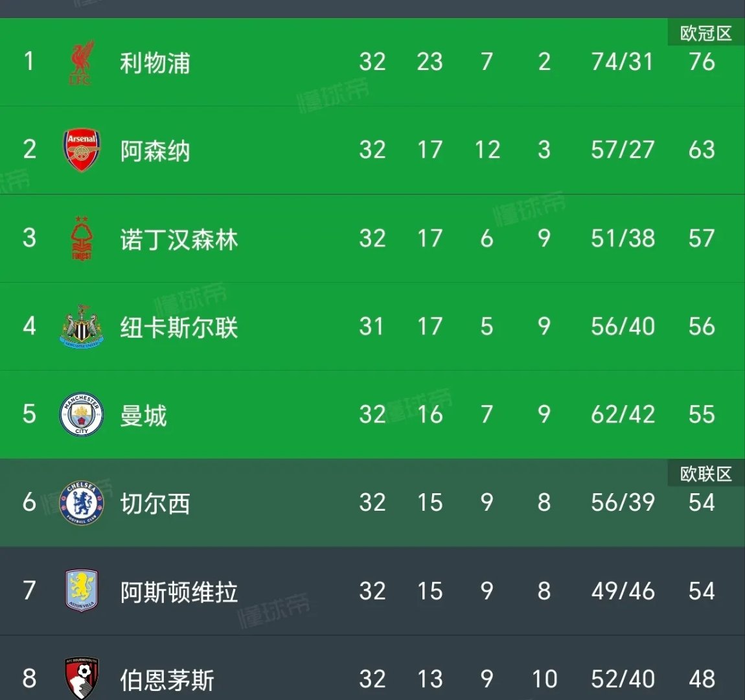Click the Aston Villa crest
This screenshot has height=700, width=745.
(82, 591)
